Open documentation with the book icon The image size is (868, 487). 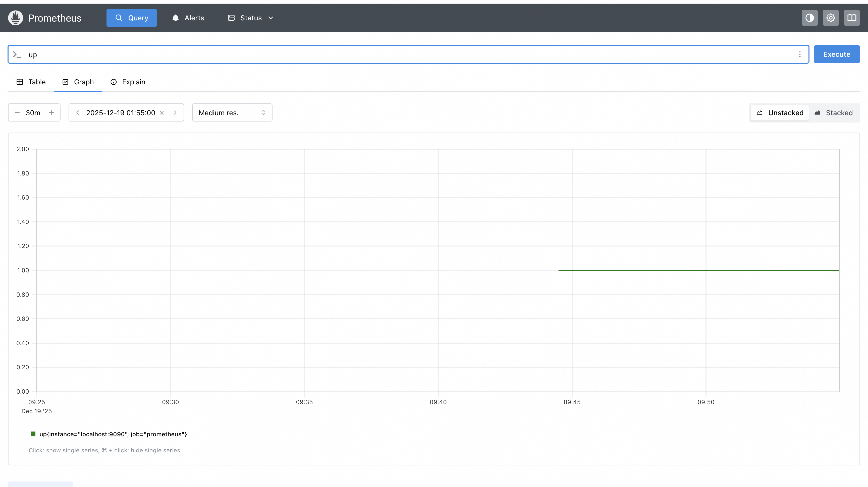tap(851, 18)
